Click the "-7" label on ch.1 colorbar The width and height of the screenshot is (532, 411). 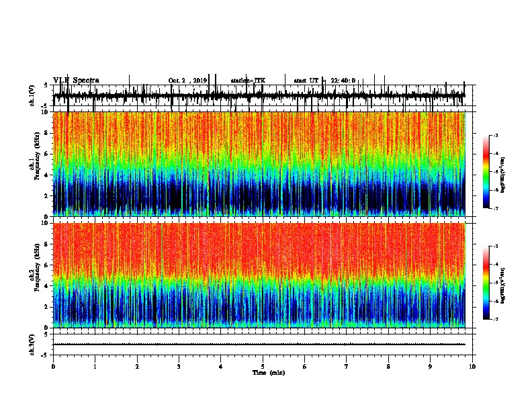point(496,208)
